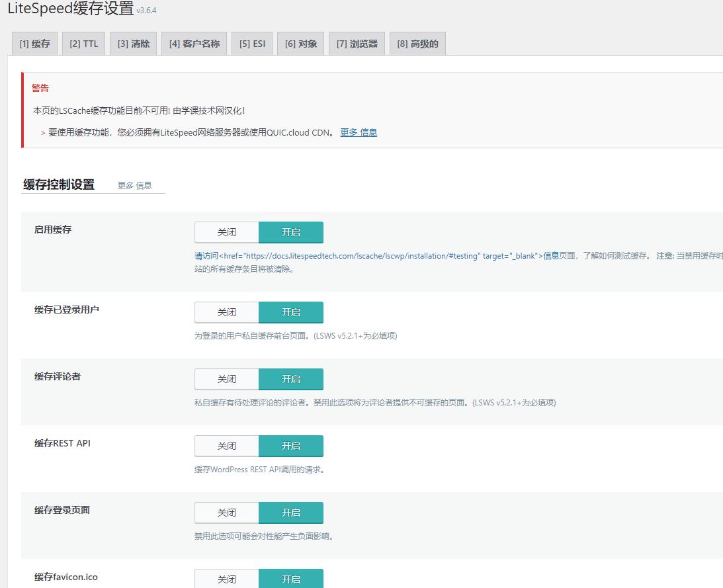
Task: Turn off 缓存登录页面 setting
Action: [x=226, y=513]
